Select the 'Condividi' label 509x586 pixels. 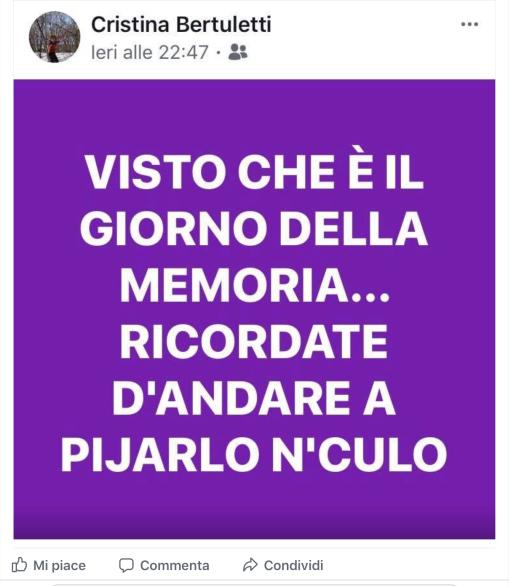pyautogui.click(x=293, y=565)
